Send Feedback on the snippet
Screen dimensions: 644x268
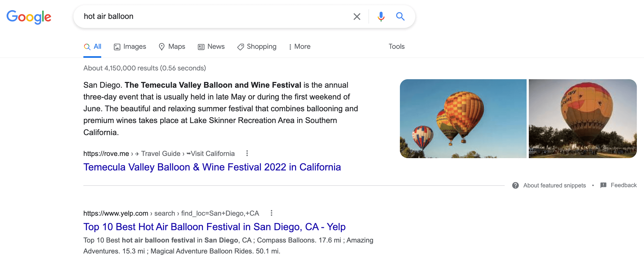pyautogui.click(x=623, y=185)
